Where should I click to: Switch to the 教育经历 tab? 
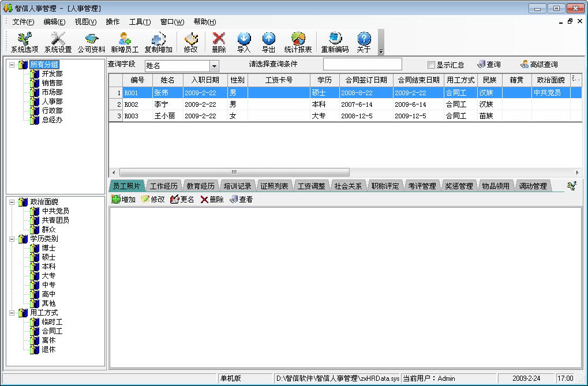click(201, 186)
